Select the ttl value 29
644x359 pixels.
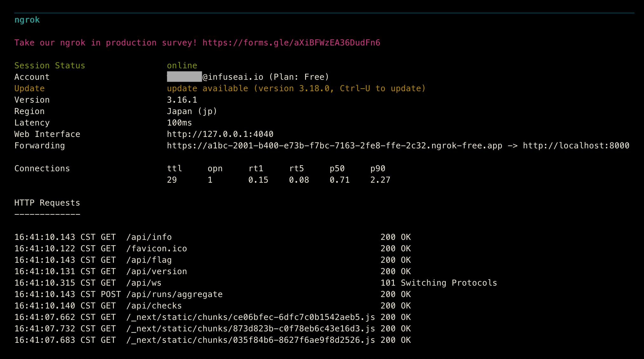172,180
